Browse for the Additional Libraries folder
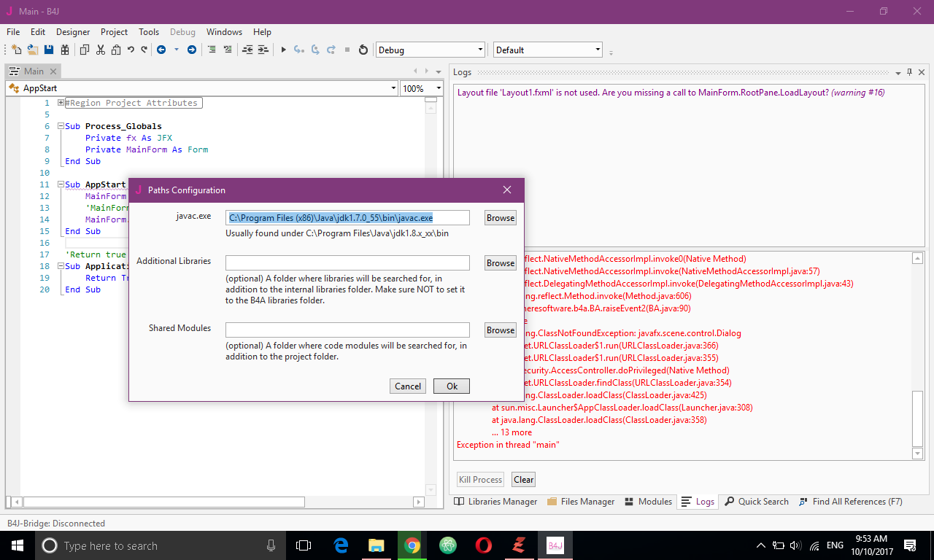Image resolution: width=934 pixels, height=560 pixels. click(501, 263)
